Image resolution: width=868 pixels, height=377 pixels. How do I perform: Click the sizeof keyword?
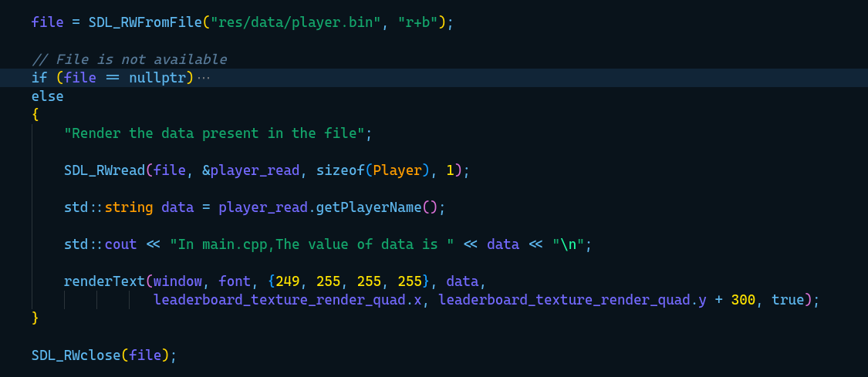[x=341, y=170]
